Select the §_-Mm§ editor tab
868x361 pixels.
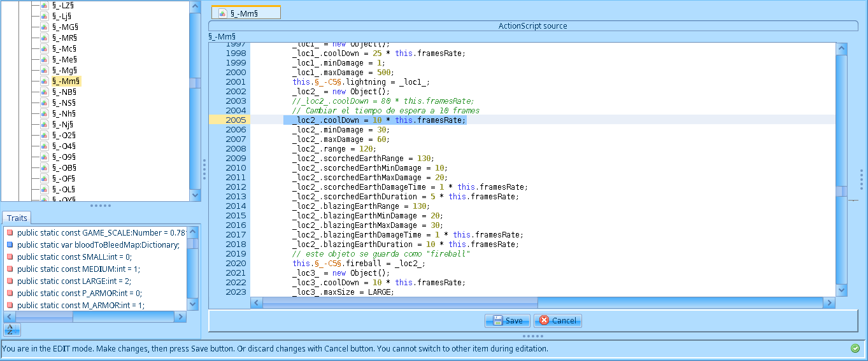(246, 12)
